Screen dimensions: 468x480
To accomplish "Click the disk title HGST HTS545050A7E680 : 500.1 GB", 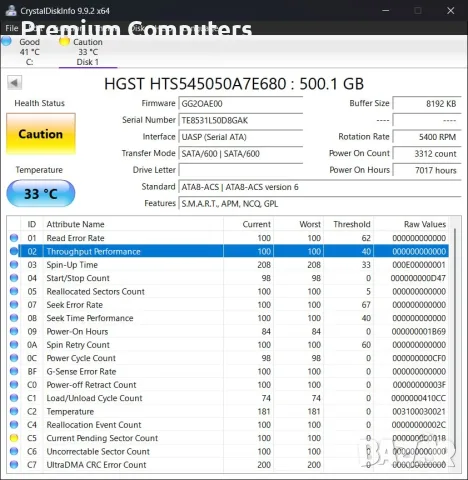I will (234, 84).
